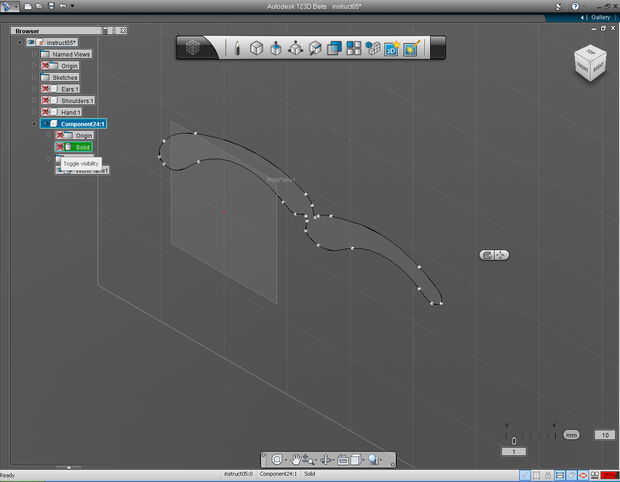Click the Orbit navigation icon
The image size is (620, 482).
click(x=277, y=459)
